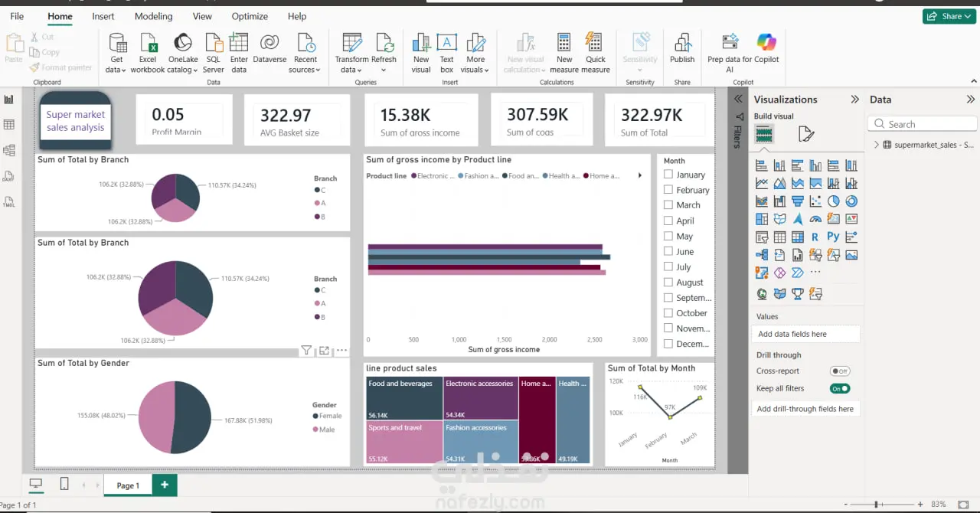Image resolution: width=980 pixels, height=513 pixels.
Task: Open the Share dropdown button
Action: pyautogui.click(x=949, y=16)
